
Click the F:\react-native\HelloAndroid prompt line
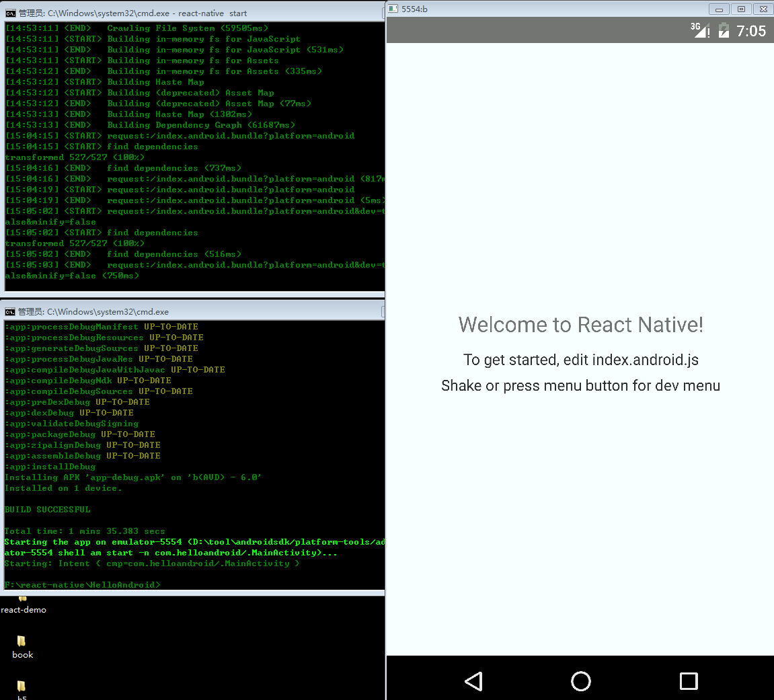click(83, 585)
